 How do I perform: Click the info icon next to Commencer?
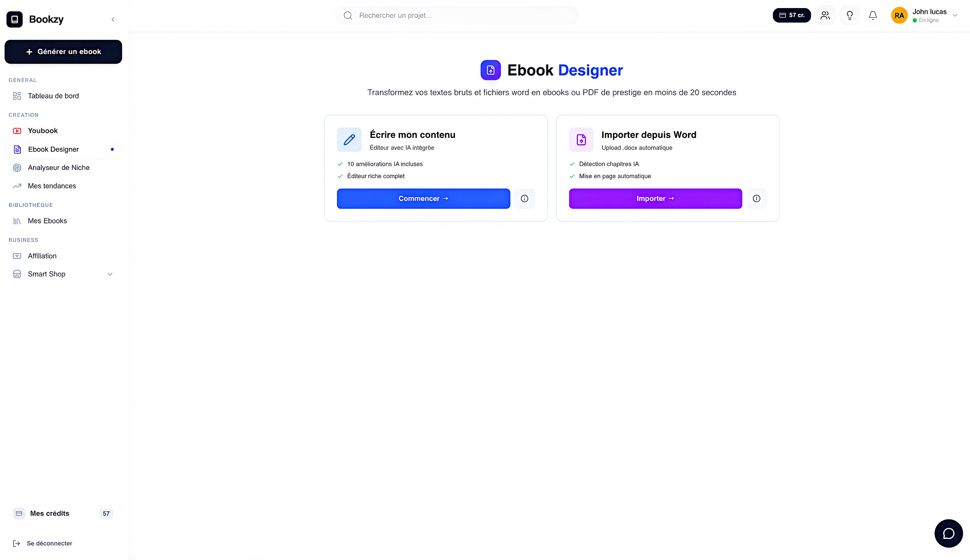[x=525, y=198]
